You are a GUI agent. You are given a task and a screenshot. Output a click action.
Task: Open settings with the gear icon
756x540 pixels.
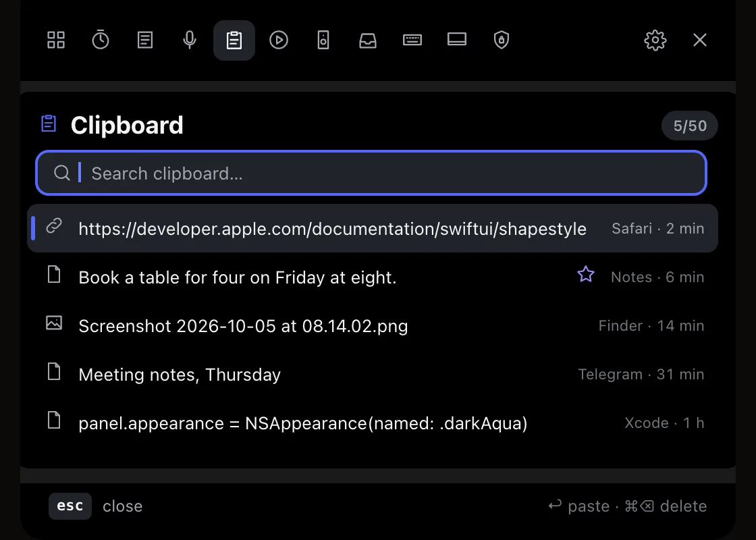tap(655, 40)
